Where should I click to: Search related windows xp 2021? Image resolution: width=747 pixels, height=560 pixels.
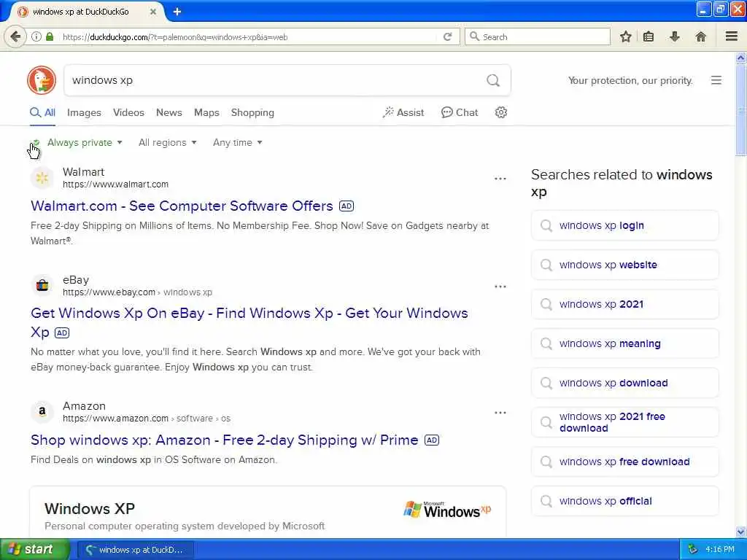[624, 304]
